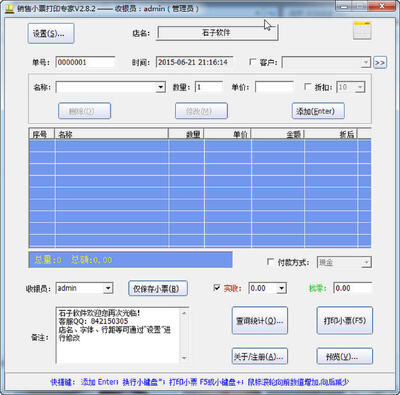Click the 名称 table column header
Image resolution: width=400 pixels, height=395 pixels.
tap(111, 134)
